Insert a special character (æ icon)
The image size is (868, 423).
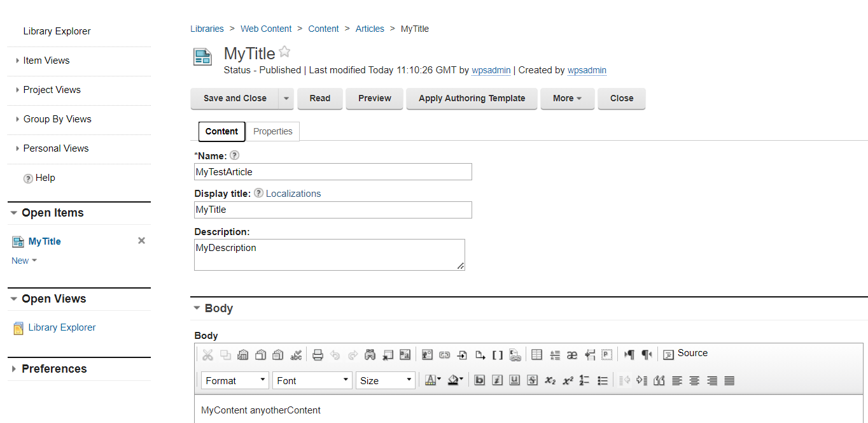pos(572,355)
